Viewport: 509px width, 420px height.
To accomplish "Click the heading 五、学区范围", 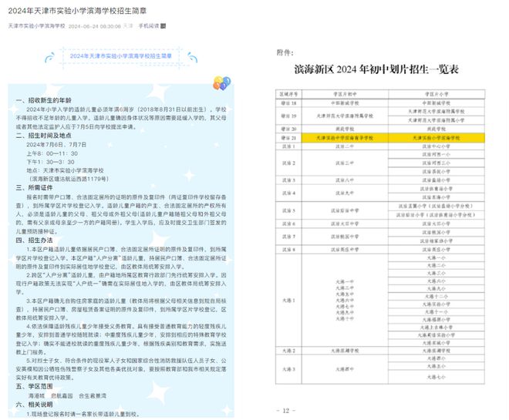I will click(x=34, y=386).
